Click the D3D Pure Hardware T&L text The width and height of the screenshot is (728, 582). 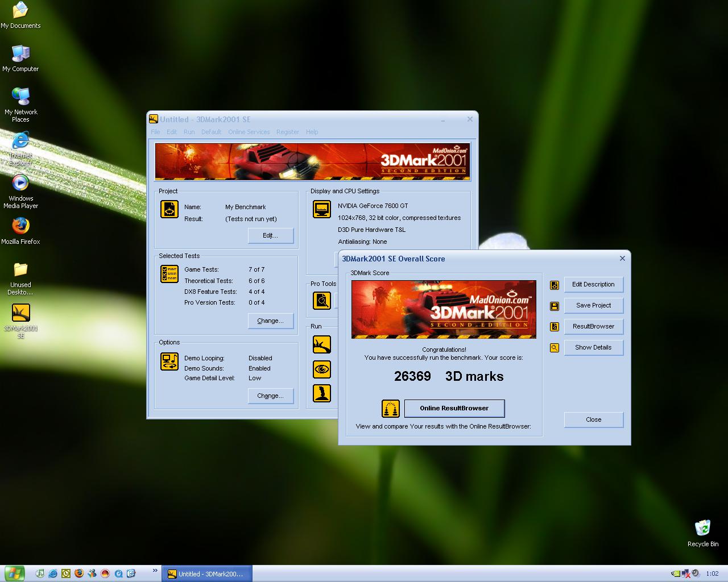tap(371, 230)
